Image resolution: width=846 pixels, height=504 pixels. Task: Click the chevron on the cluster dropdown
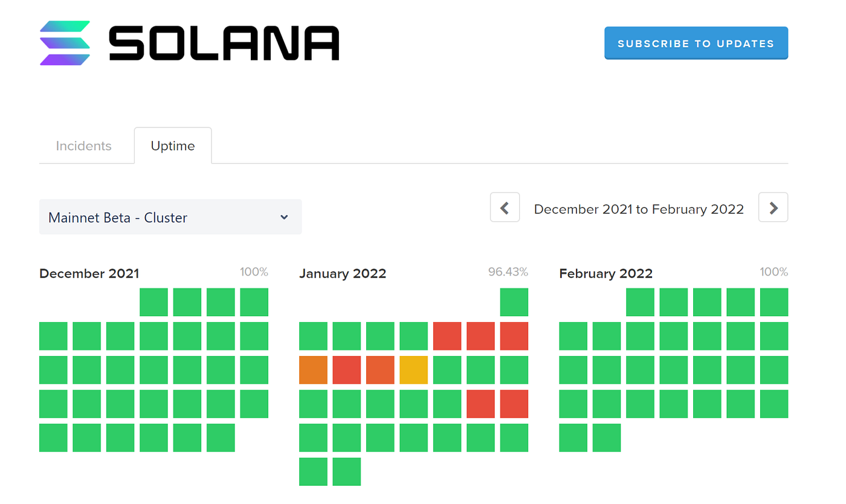click(x=284, y=217)
